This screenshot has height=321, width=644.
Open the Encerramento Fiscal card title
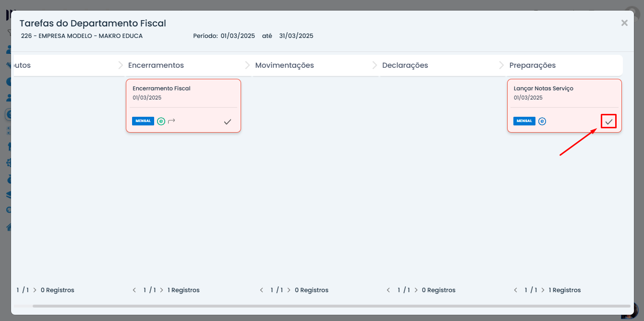click(161, 88)
